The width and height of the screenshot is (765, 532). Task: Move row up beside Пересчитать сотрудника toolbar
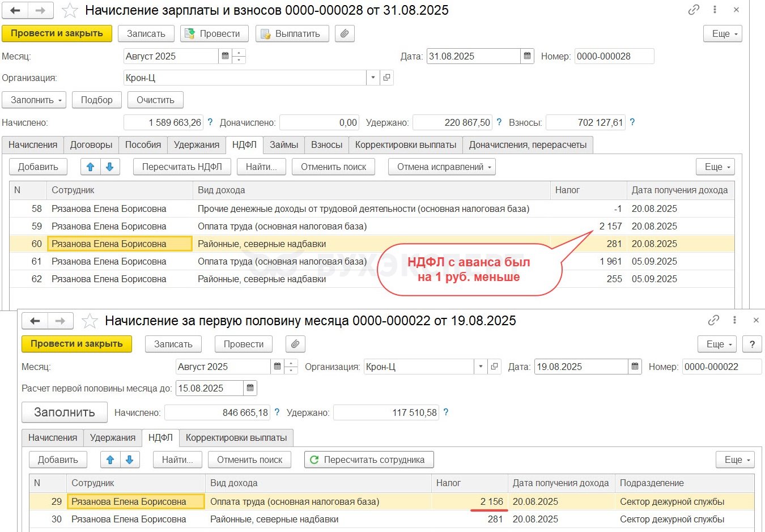coord(110,459)
